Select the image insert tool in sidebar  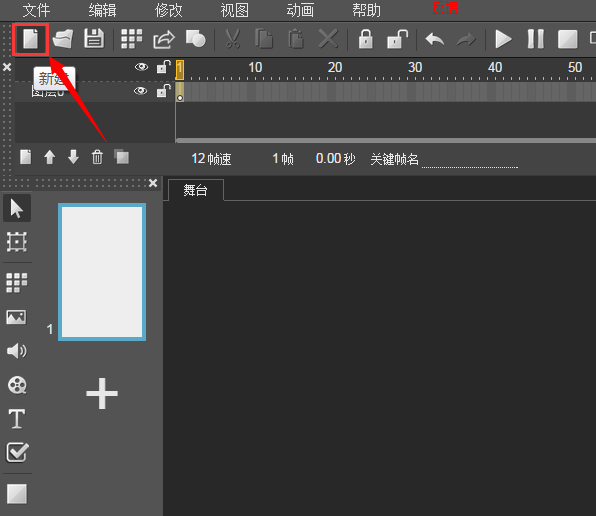16,317
